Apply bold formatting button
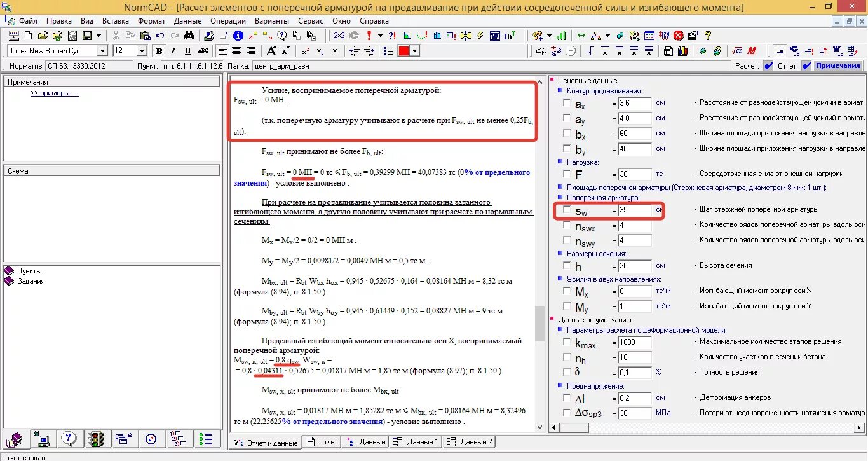The height and width of the screenshot is (461, 868). pyautogui.click(x=159, y=51)
